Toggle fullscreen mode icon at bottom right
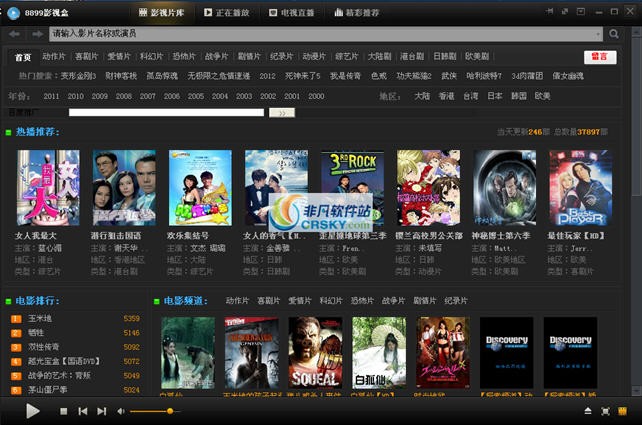 pyautogui.click(x=605, y=411)
